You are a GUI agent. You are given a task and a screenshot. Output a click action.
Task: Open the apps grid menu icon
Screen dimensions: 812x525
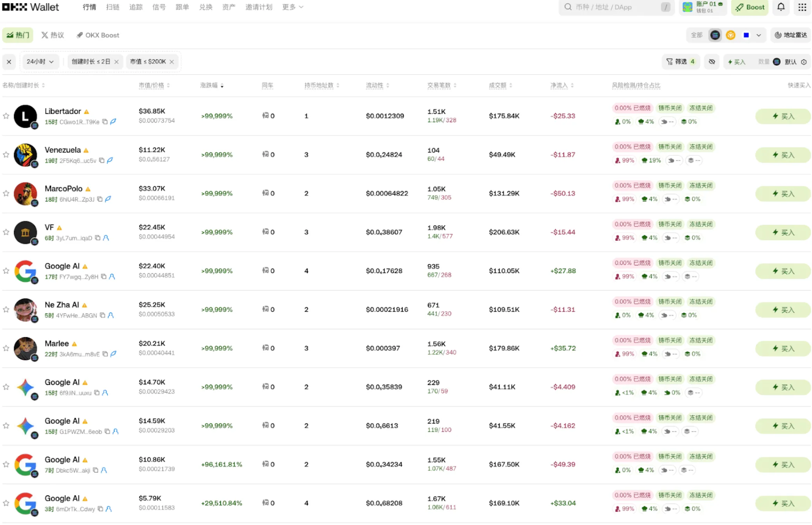click(x=802, y=7)
